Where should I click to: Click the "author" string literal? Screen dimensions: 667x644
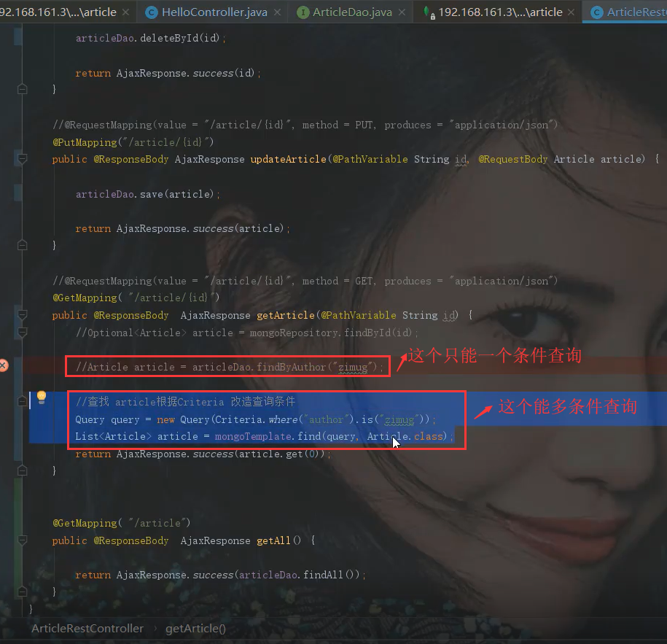[327, 419]
